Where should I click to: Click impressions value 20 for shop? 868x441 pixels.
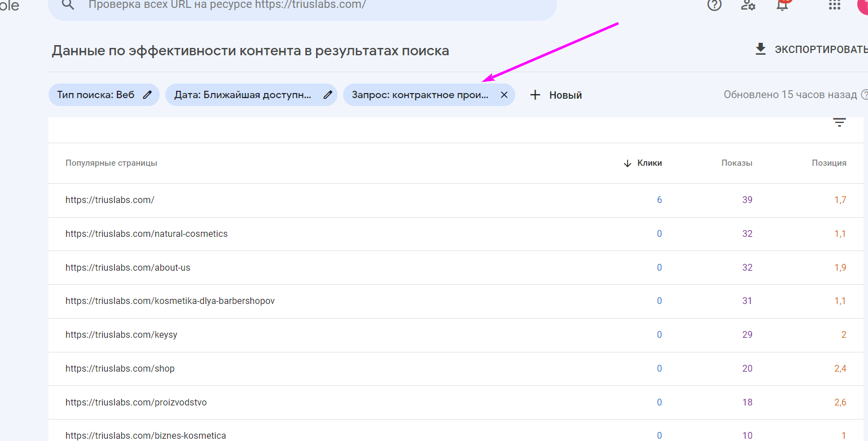747,369
